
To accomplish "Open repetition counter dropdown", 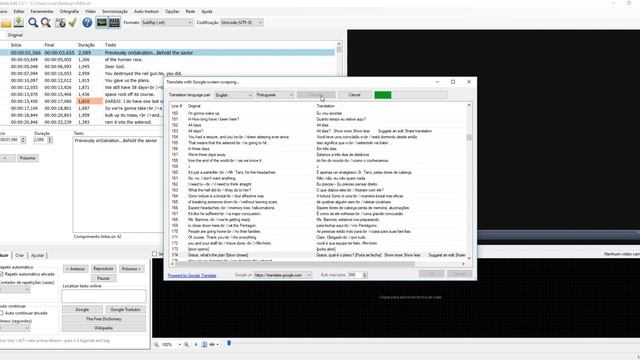I will (15, 290).
